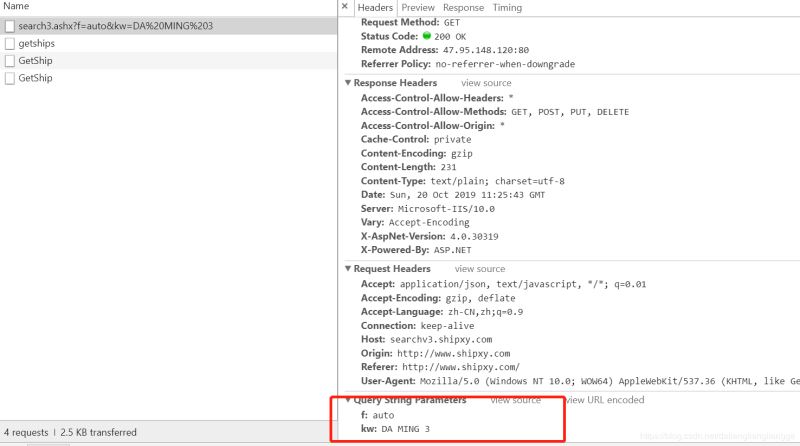Click Host searchv3.shipxy.com value
Image resolution: width=800 pixels, height=446 pixels.
pyautogui.click(x=441, y=339)
